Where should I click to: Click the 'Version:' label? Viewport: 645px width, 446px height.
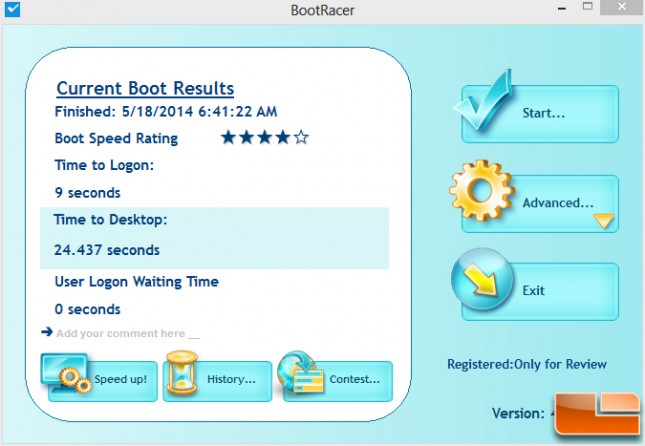[518, 413]
